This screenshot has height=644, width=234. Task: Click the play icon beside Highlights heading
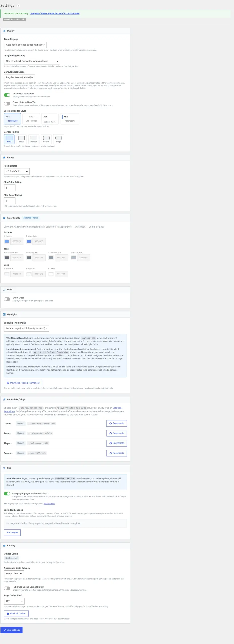pos(4,314)
